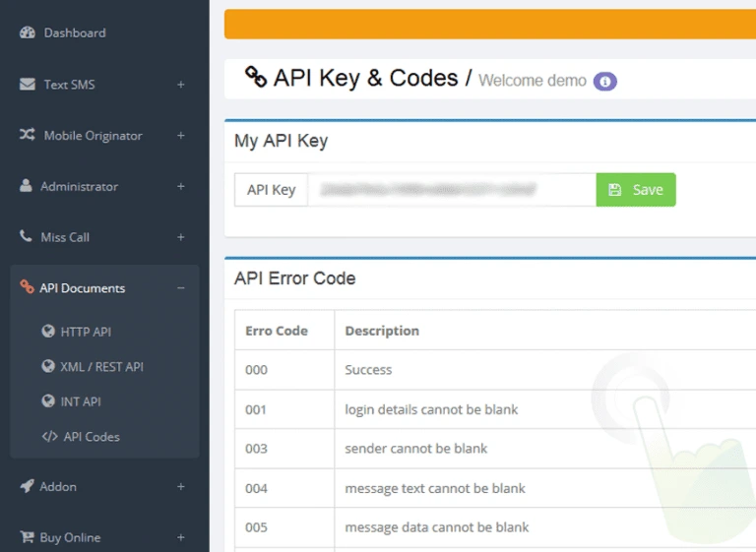This screenshot has height=552, width=756.
Task: Click the Mobile Originator shuffle icon
Action: point(28,136)
